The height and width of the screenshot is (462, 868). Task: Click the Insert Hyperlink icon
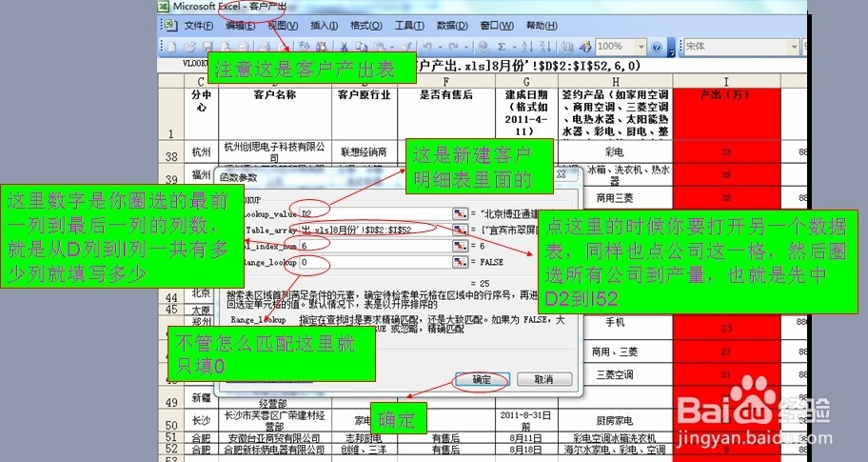(483, 47)
